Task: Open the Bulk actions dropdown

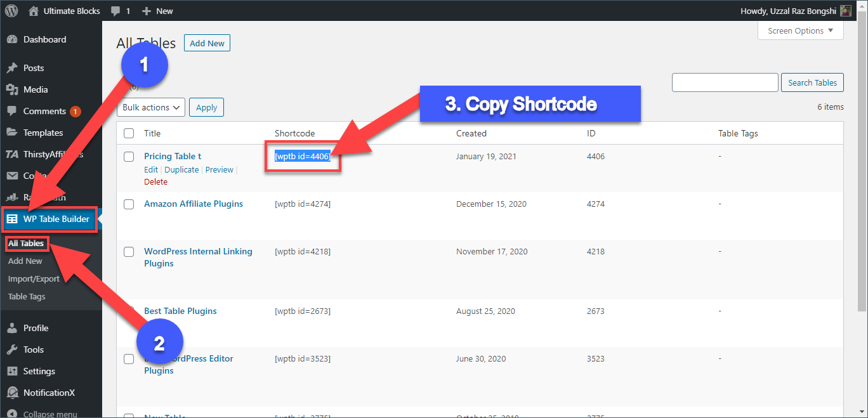Action: [x=151, y=107]
